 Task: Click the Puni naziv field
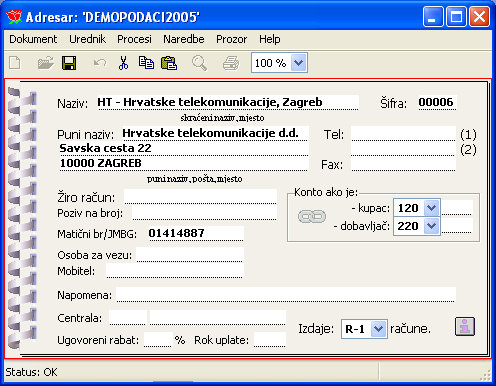tap(215, 133)
